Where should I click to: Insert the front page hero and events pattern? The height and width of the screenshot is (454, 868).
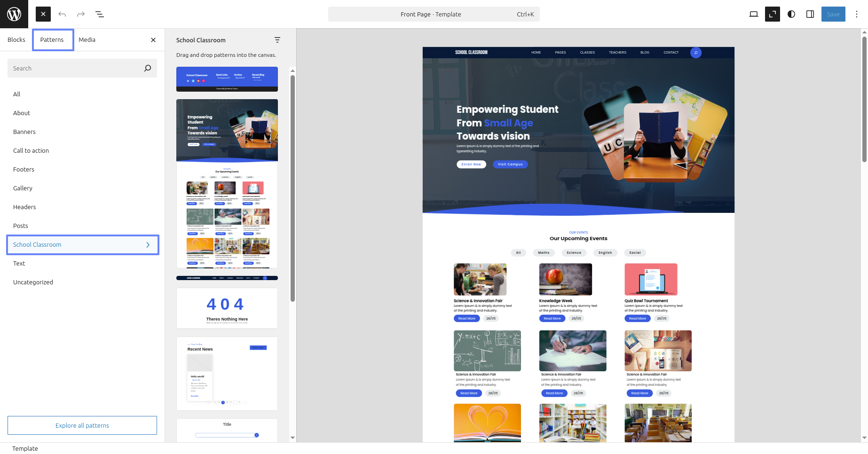(x=227, y=183)
